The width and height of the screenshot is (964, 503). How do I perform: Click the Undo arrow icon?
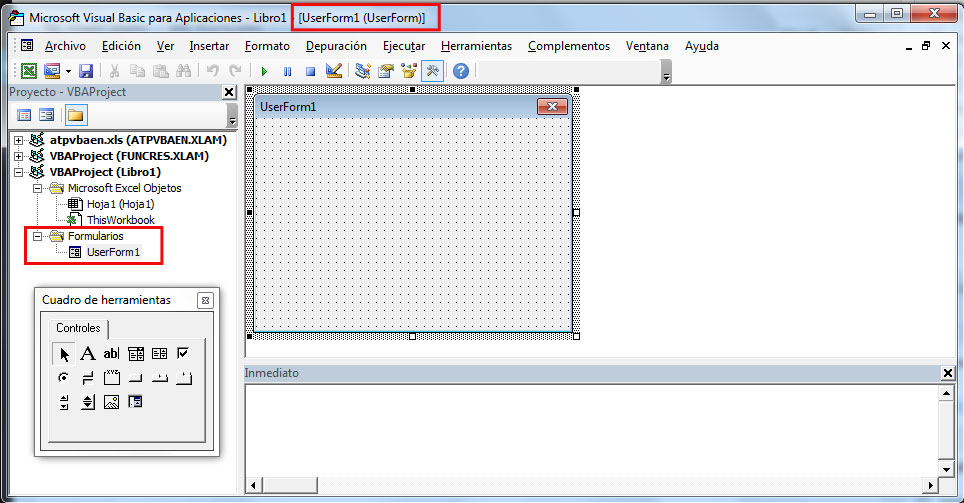point(212,71)
